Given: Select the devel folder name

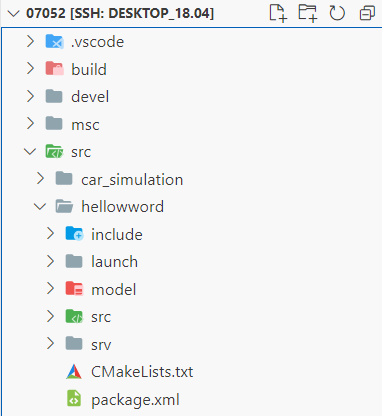Looking at the screenshot, I should 90,97.
